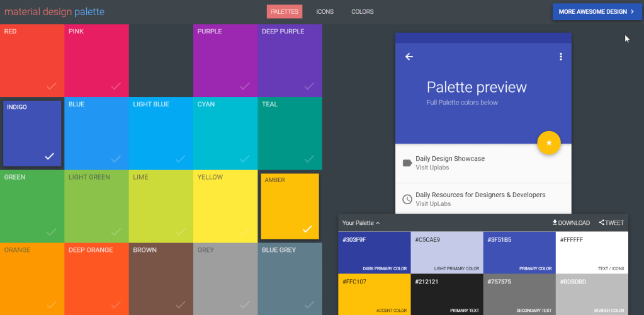This screenshot has height=315, width=644.
Task: Toggle the Teal color tile
Action: click(x=290, y=133)
